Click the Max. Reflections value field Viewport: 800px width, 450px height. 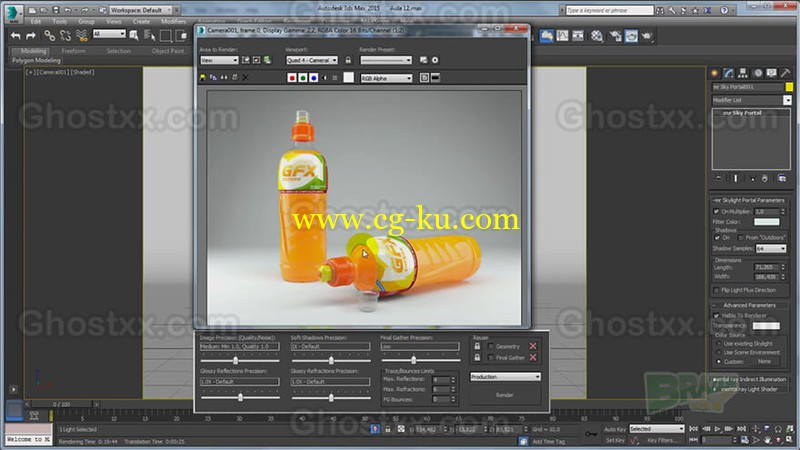tap(441, 380)
